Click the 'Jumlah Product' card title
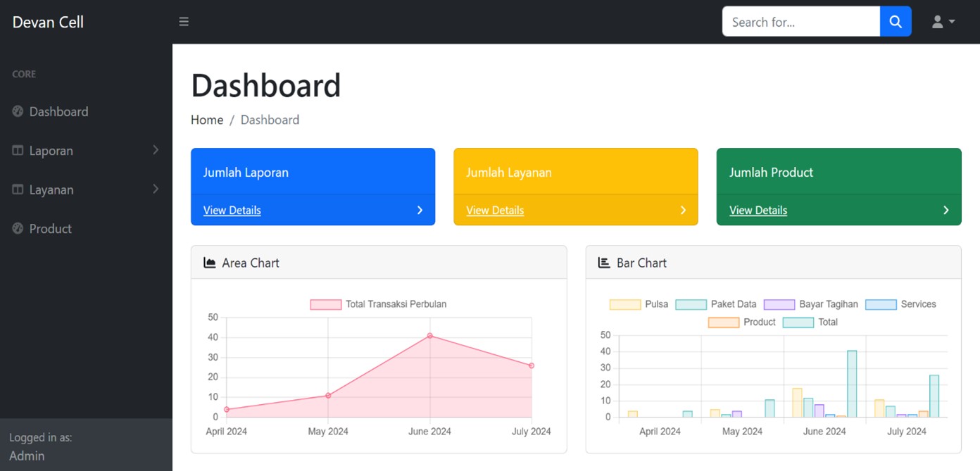Image resolution: width=980 pixels, height=471 pixels. (x=771, y=172)
